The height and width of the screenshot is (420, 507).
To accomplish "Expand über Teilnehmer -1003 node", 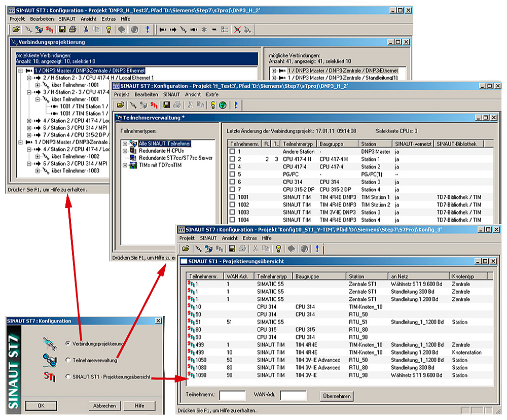I will (x=38, y=170).
